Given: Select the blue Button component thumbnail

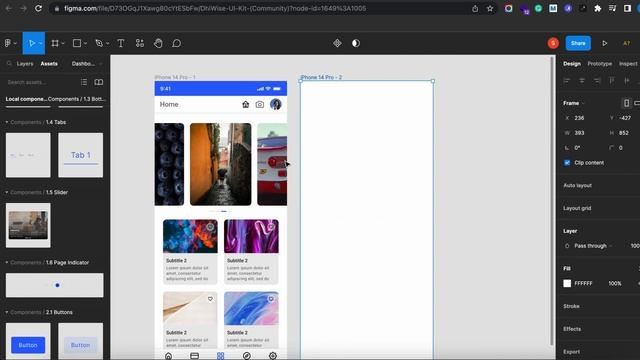Looking at the screenshot, I should tap(28, 342).
